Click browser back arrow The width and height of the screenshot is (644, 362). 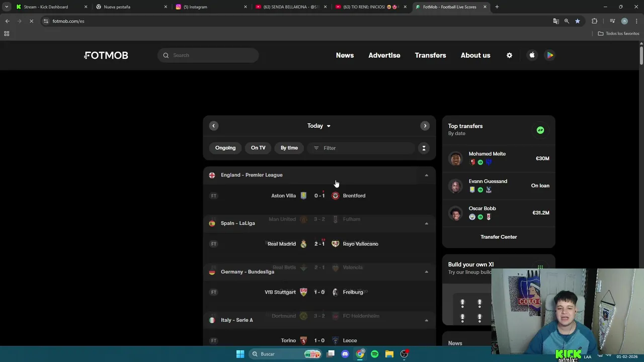(x=7, y=21)
